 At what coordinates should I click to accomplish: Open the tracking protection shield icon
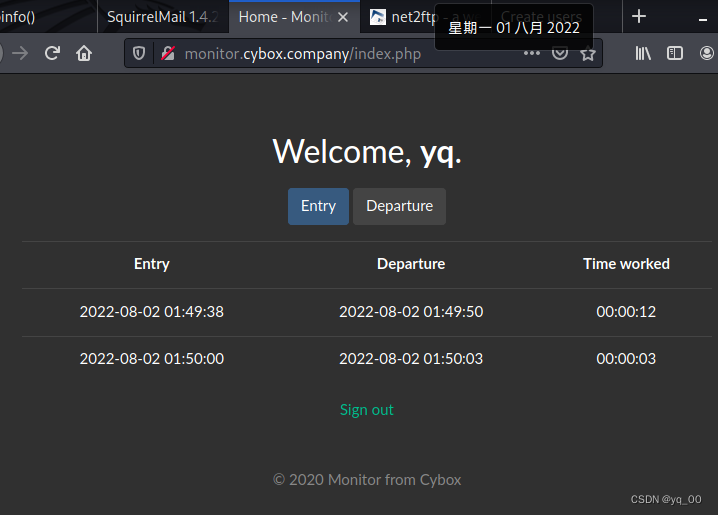click(x=139, y=53)
